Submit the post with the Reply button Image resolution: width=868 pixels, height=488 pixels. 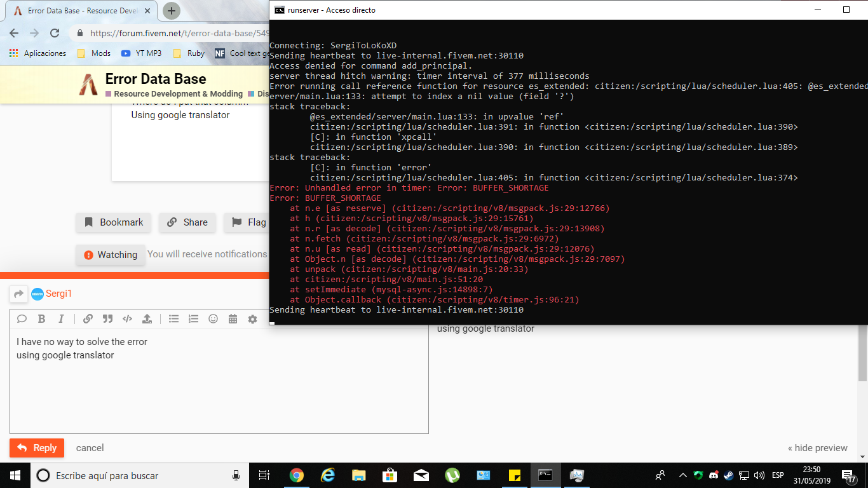pos(37,448)
